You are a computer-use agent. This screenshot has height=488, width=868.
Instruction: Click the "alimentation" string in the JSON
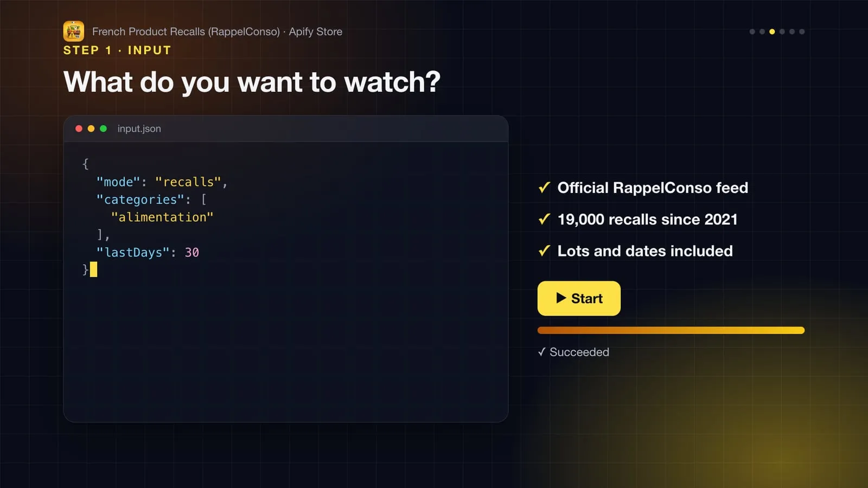tap(162, 217)
